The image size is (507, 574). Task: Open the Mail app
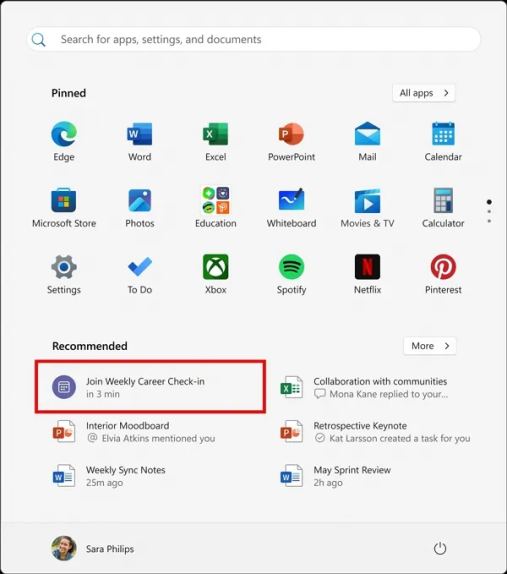click(x=367, y=141)
